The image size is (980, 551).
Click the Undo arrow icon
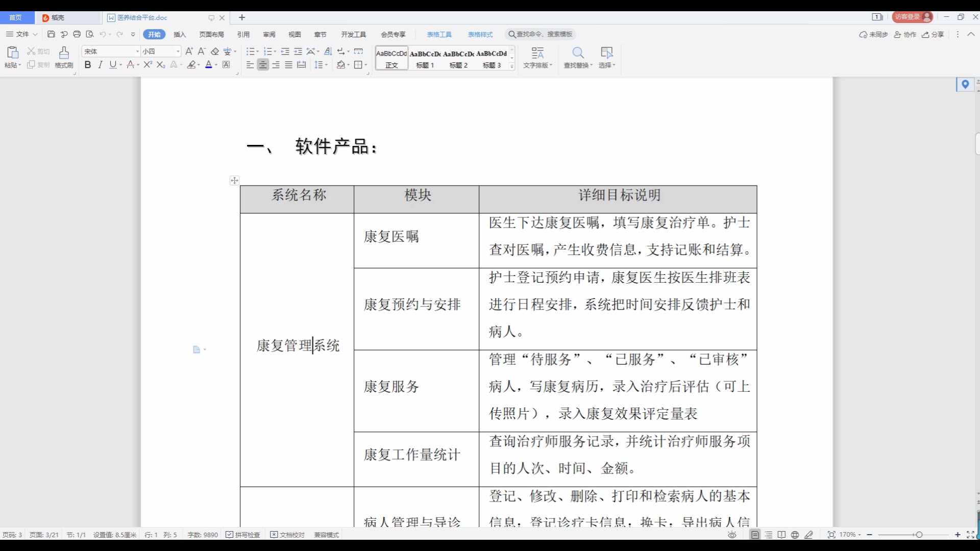click(103, 34)
